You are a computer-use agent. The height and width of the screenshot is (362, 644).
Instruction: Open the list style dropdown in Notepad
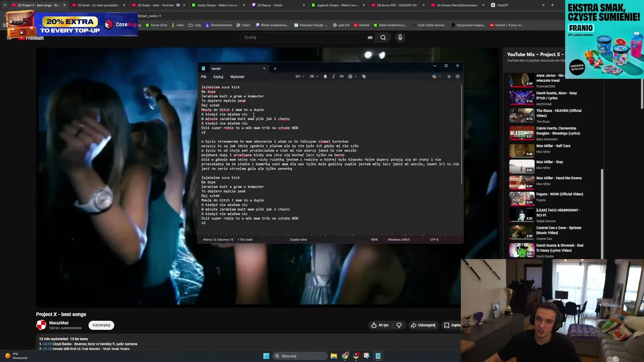click(x=313, y=76)
